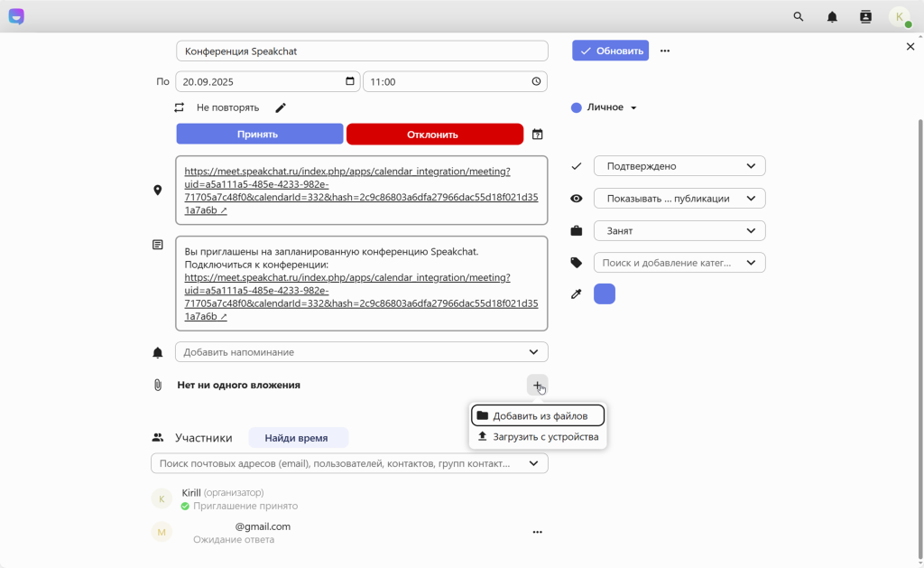Screen dimensions: 924x568
Task: Open the contacts icon in header
Action: (x=865, y=17)
